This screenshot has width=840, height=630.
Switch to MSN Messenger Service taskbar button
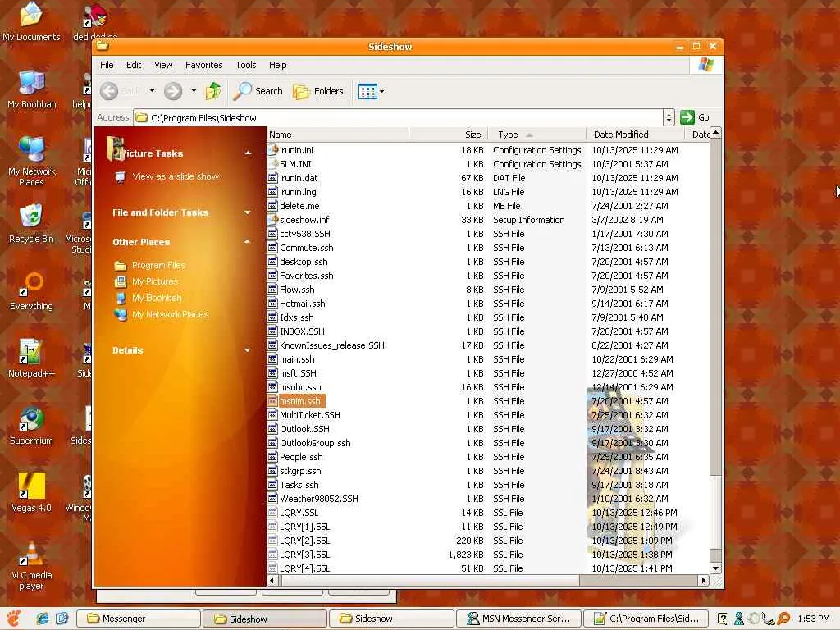[518, 619]
